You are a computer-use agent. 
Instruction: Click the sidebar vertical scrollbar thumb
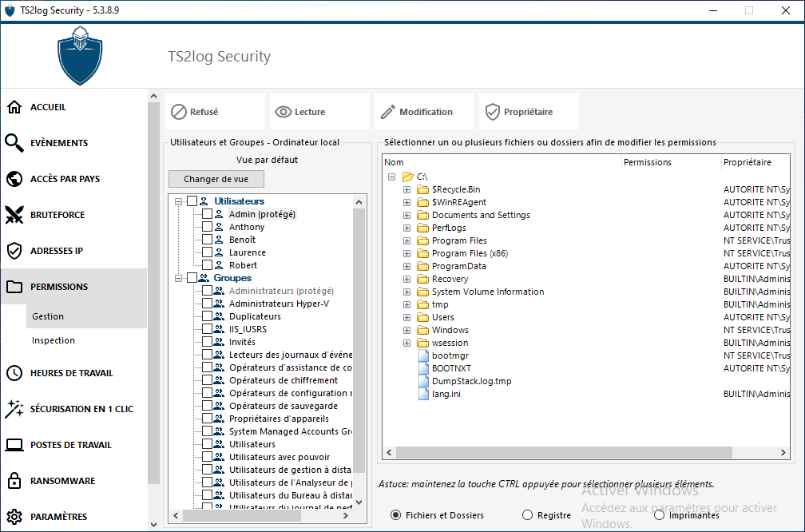(x=153, y=292)
